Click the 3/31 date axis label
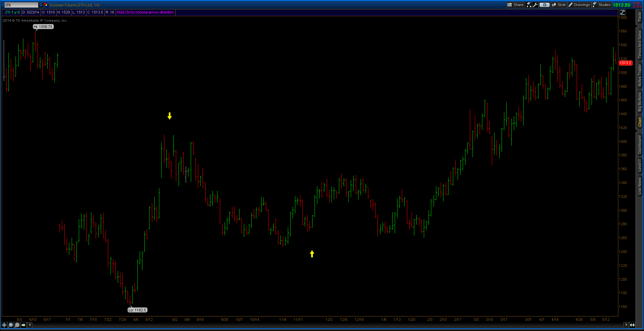The image size is (644, 331). tap(528, 320)
